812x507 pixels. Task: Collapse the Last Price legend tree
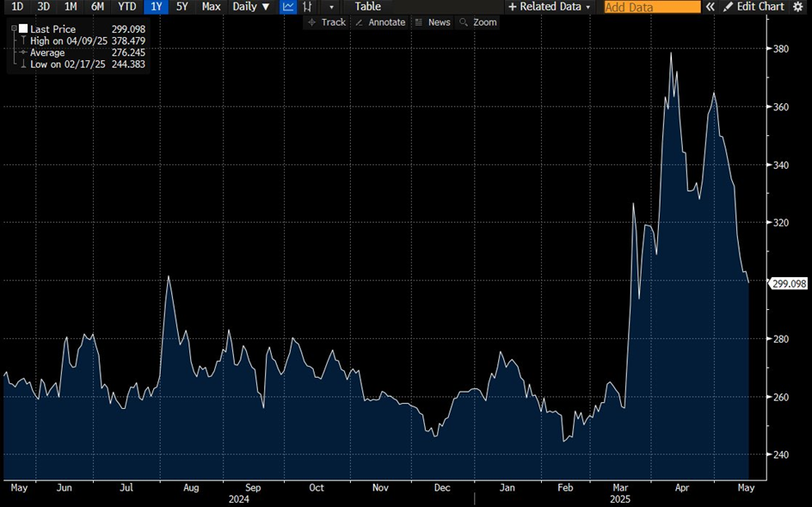click(14, 28)
